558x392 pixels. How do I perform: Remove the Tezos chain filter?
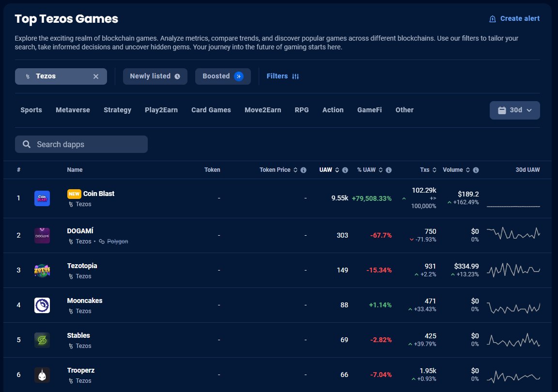(96, 76)
